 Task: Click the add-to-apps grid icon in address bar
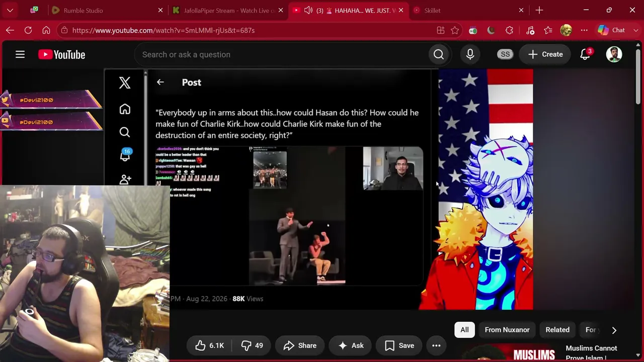tap(441, 30)
